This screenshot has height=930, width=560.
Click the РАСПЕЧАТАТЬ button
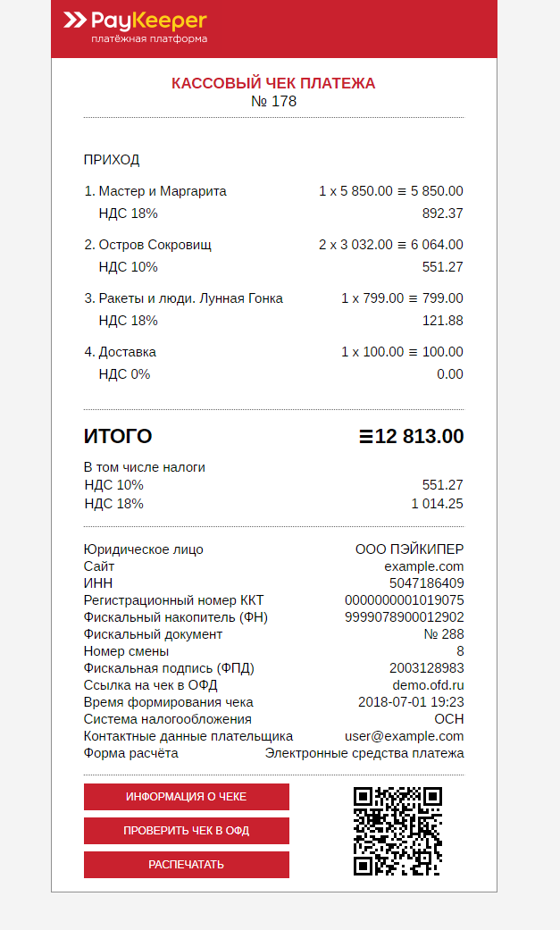pyautogui.click(x=187, y=865)
